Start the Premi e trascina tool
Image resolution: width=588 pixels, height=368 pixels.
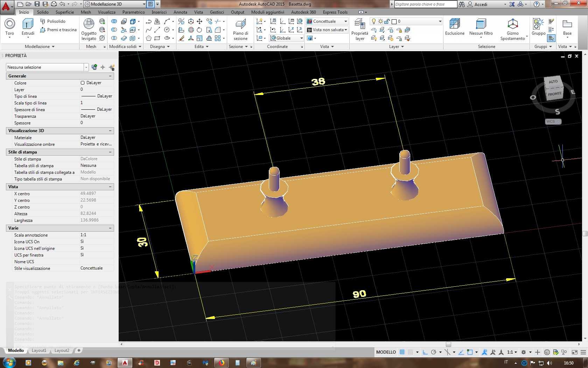58,30
